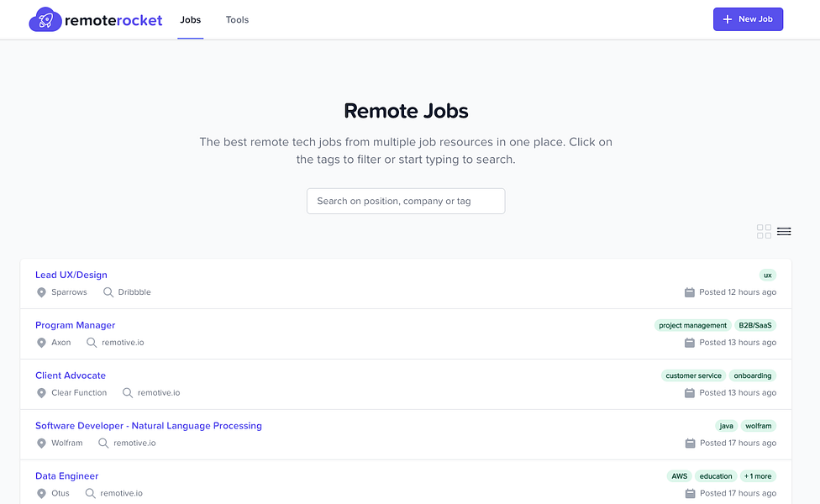Image resolution: width=820 pixels, height=504 pixels.
Task: Filter by the project management tag
Action: tap(692, 325)
